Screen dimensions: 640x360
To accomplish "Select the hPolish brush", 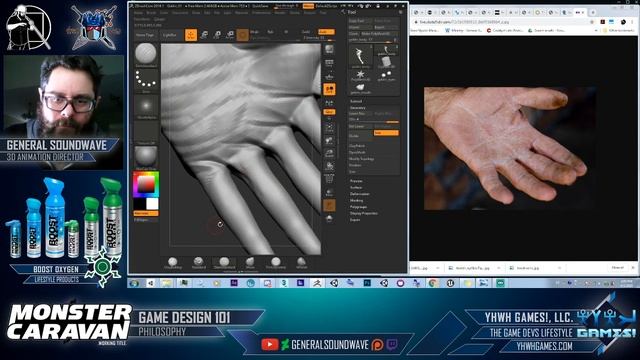I will pyautogui.click(x=301, y=263).
